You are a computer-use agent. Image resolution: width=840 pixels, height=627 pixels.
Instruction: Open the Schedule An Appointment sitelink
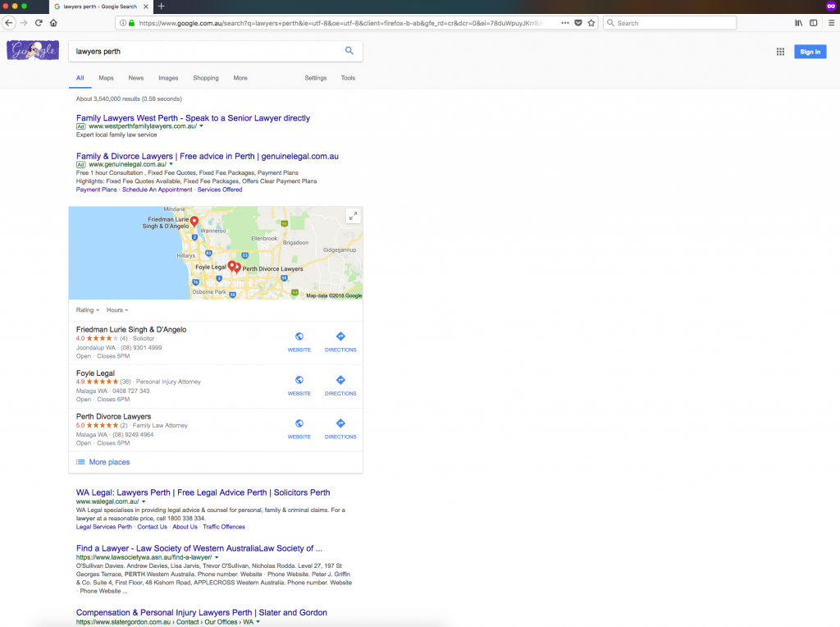[157, 190]
